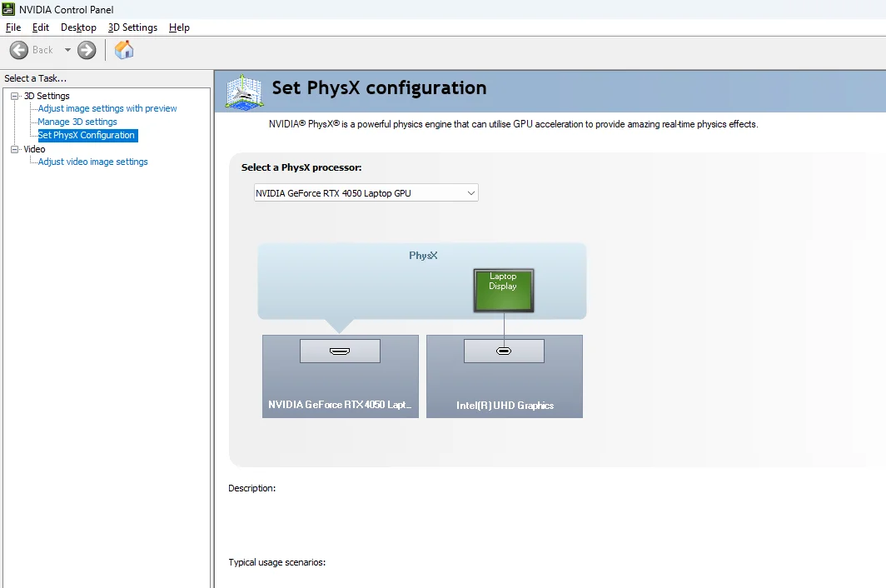Click the Select a PhysX processor: label
Image resolution: width=886 pixels, height=588 pixels.
click(x=301, y=167)
